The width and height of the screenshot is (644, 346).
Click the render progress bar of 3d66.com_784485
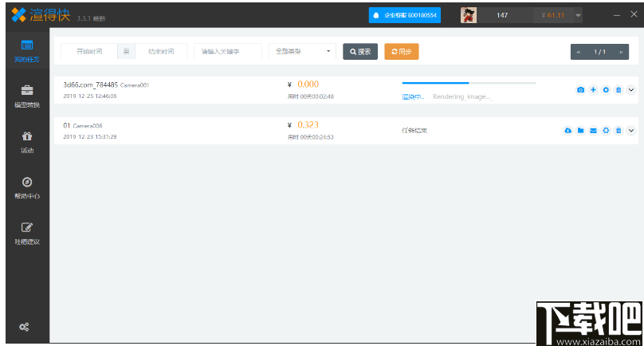[469, 83]
